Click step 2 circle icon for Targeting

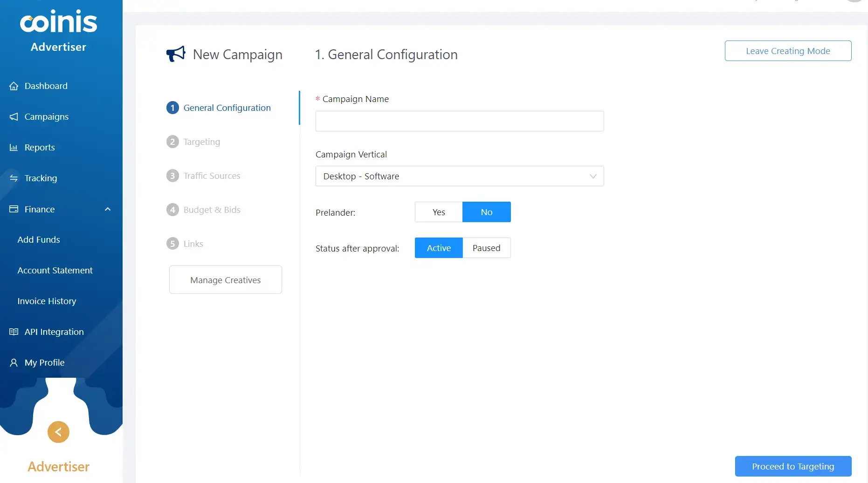pyautogui.click(x=172, y=142)
